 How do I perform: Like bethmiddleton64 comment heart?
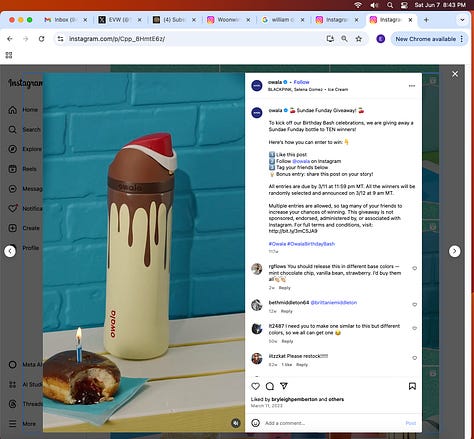click(x=414, y=305)
